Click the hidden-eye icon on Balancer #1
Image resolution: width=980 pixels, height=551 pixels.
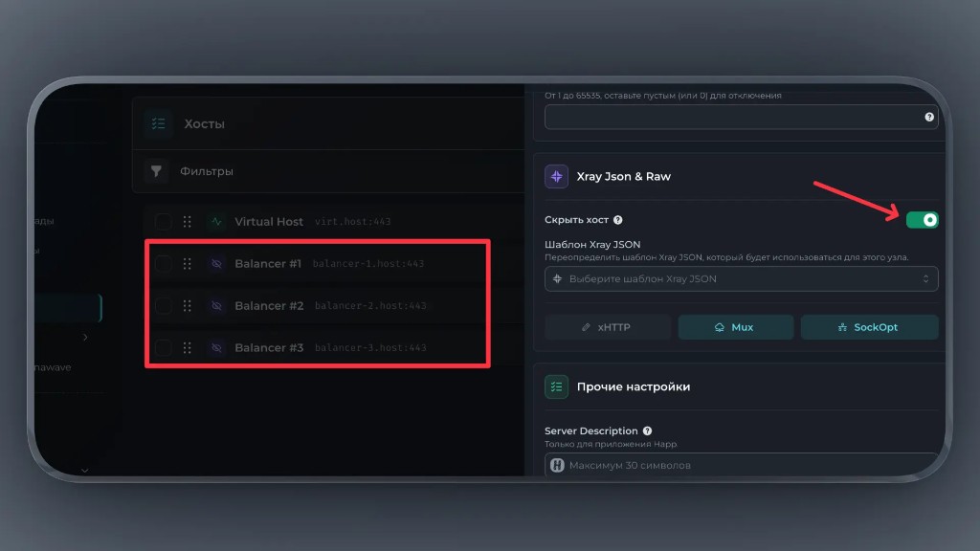click(x=216, y=263)
